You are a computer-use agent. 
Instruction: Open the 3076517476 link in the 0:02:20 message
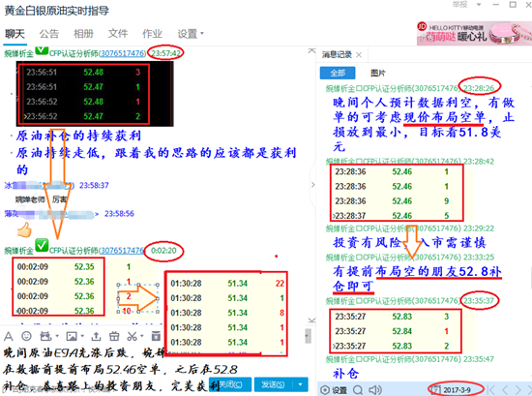[x=123, y=251]
